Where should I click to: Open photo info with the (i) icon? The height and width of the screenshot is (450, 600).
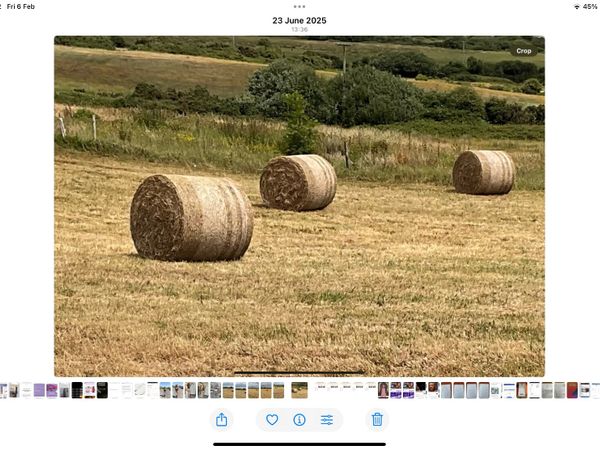click(x=299, y=420)
